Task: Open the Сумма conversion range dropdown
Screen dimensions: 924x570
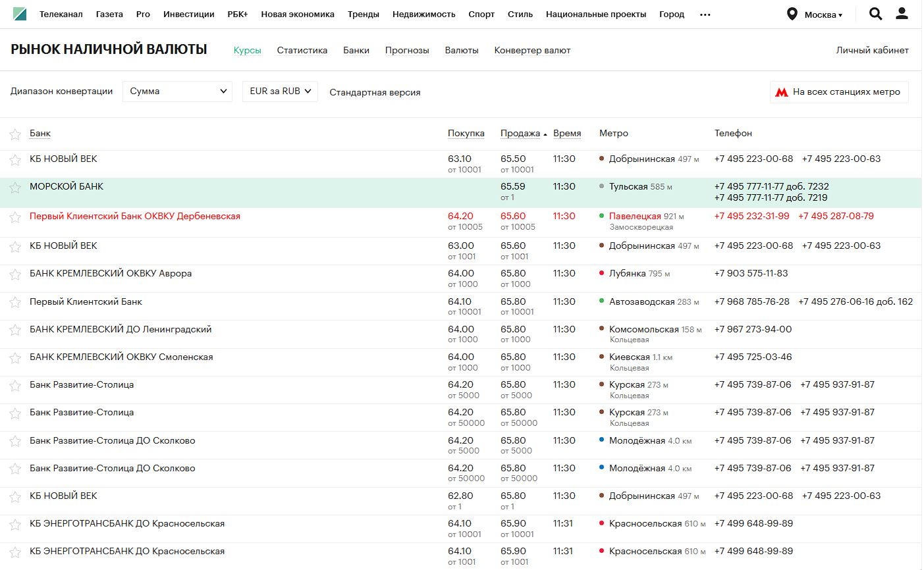Action: pos(177,91)
